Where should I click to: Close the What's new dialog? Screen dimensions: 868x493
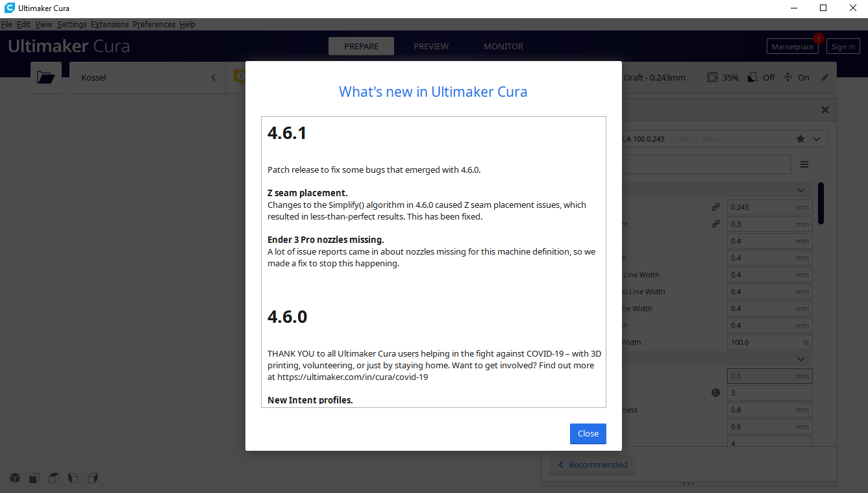[588, 433]
